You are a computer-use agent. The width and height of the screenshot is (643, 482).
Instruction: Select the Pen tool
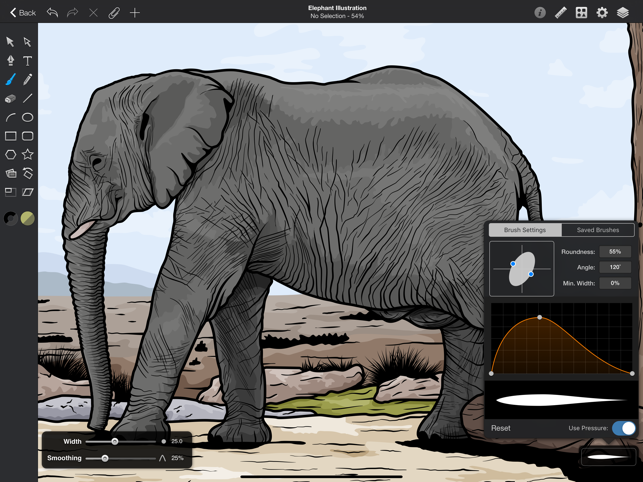coord(10,61)
